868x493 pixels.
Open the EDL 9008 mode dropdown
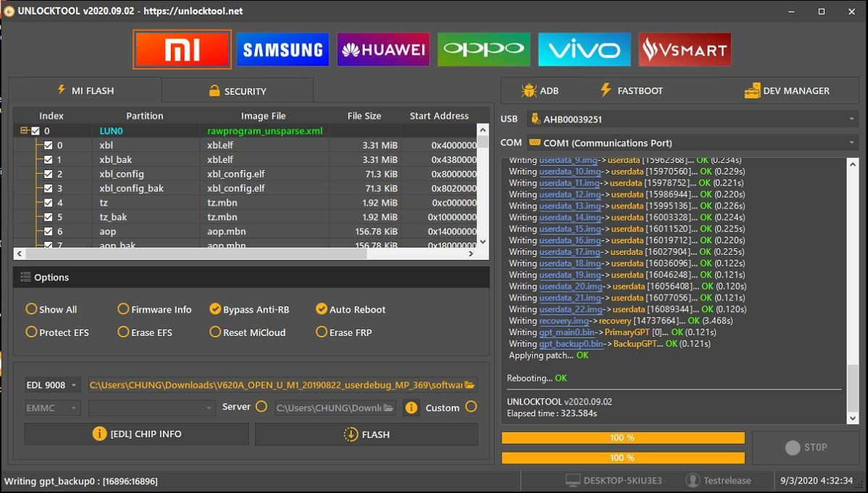(53, 385)
